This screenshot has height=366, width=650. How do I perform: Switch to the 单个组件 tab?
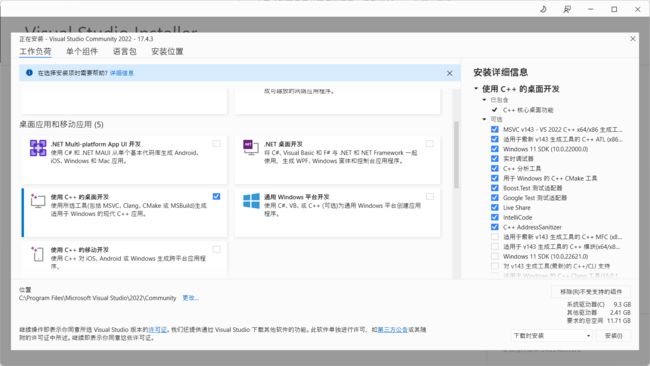click(x=82, y=51)
